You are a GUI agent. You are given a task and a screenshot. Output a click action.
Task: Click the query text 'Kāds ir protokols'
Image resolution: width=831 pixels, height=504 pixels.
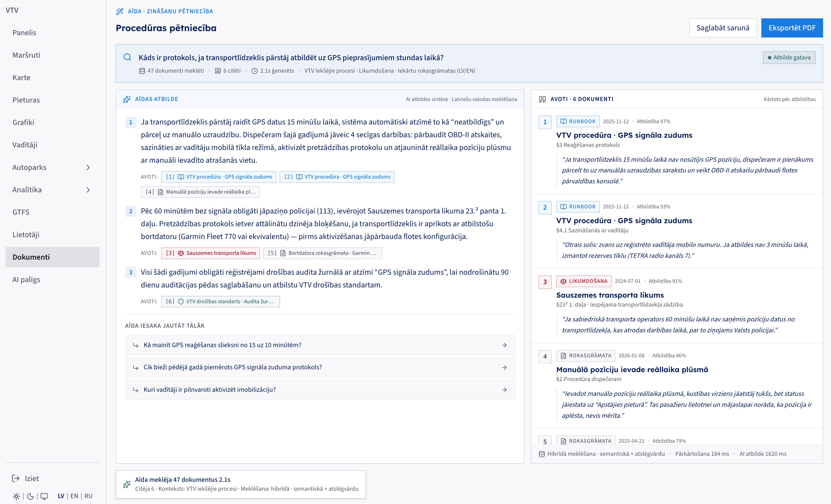click(291, 58)
